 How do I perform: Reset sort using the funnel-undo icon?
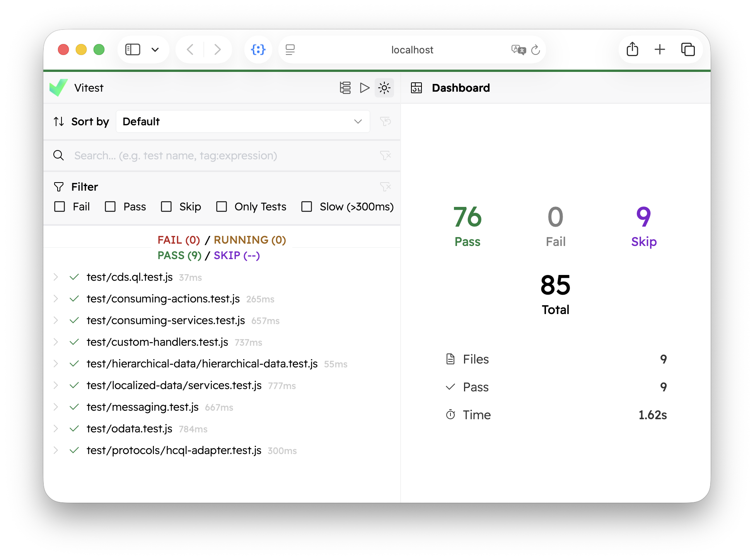point(386,121)
